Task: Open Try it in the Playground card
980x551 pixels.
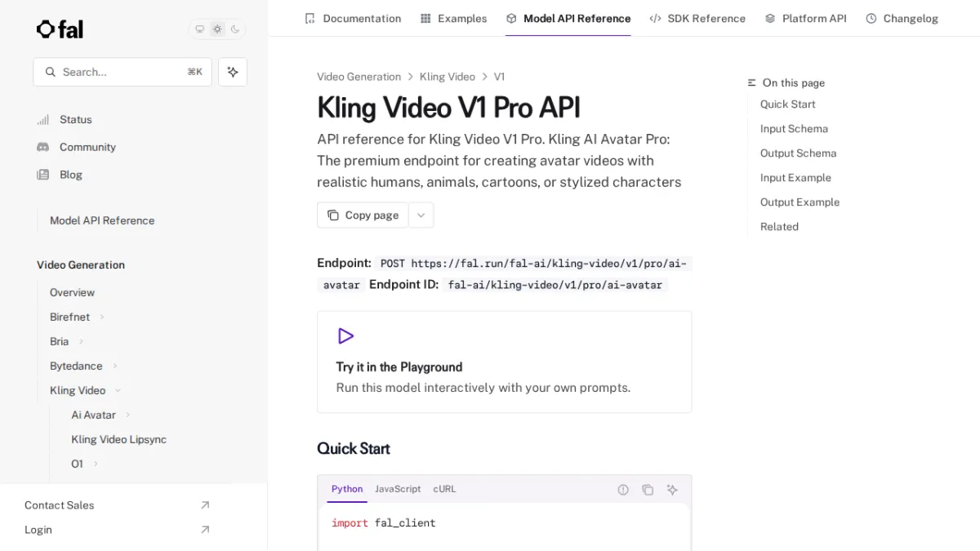Action: (504, 362)
